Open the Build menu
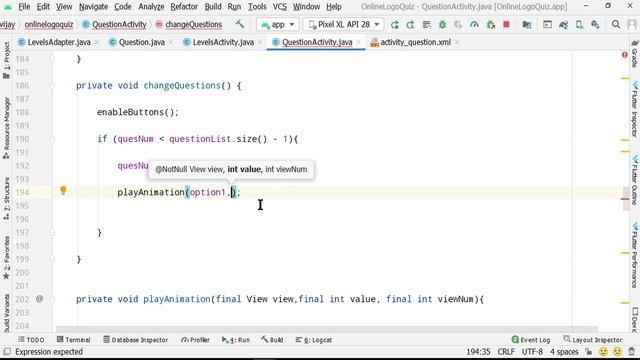This screenshot has height=360, width=640. click(x=213, y=7)
